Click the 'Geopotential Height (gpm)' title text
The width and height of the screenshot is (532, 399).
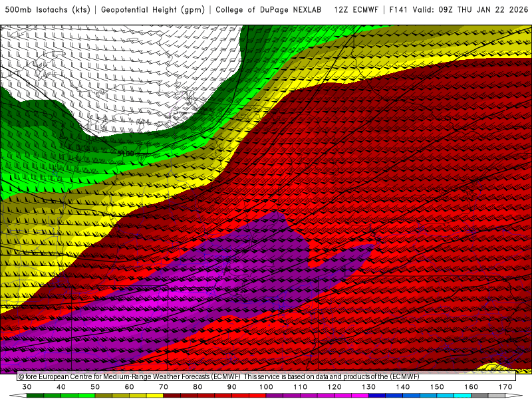click(x=153, y=10)
